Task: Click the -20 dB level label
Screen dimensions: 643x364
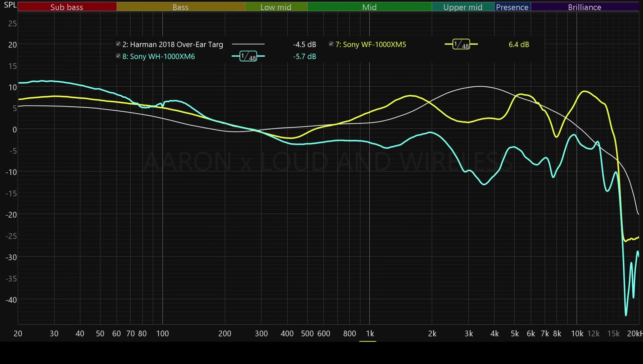Action: (x=11, y=215)
